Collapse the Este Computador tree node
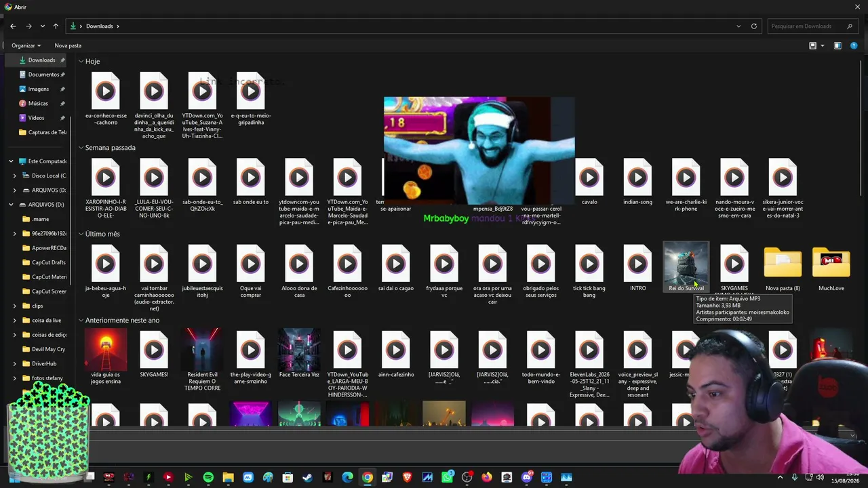This screenshot has height=488, width=868. (11, 161)
